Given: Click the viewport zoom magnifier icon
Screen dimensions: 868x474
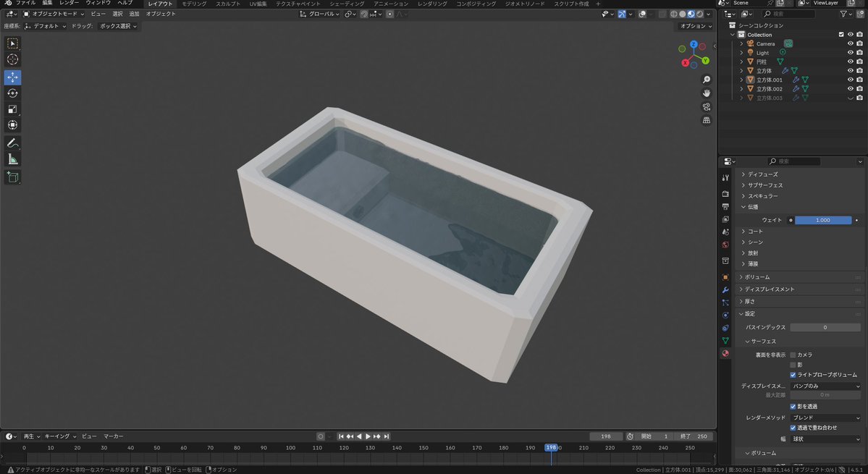Looking at the screenshot, I should tap(707, 80).
